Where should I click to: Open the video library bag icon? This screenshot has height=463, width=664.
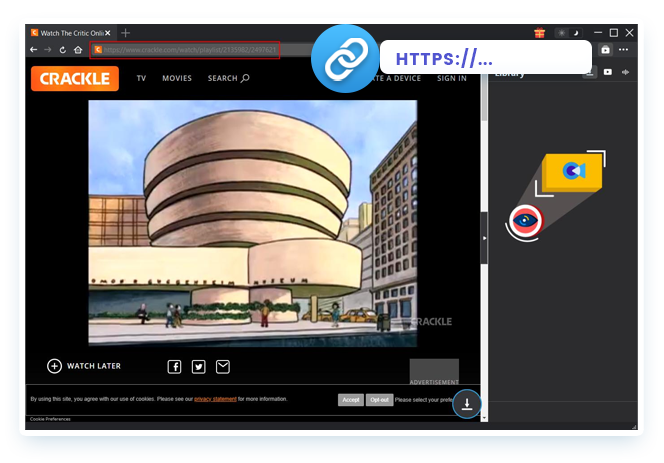click(606, 50)
